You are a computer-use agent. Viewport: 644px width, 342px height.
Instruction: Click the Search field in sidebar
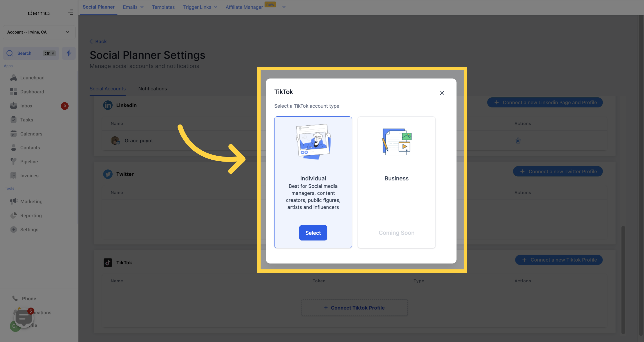(31, 53)
